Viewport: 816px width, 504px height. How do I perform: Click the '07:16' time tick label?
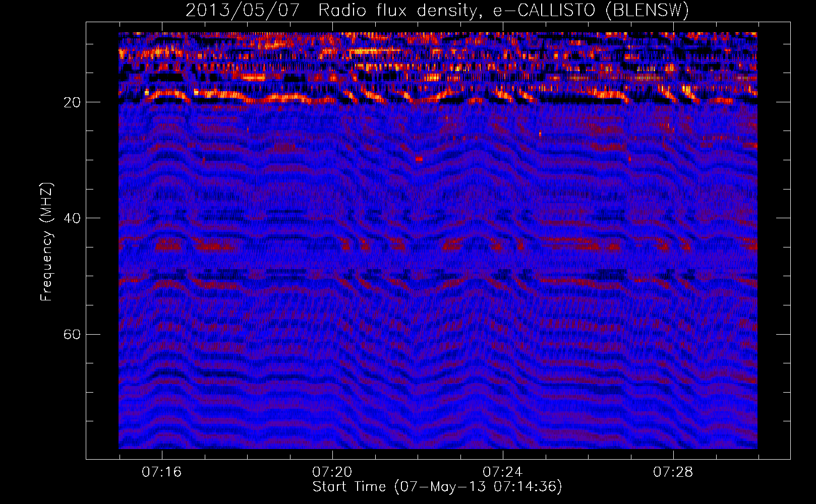(161, 472)
